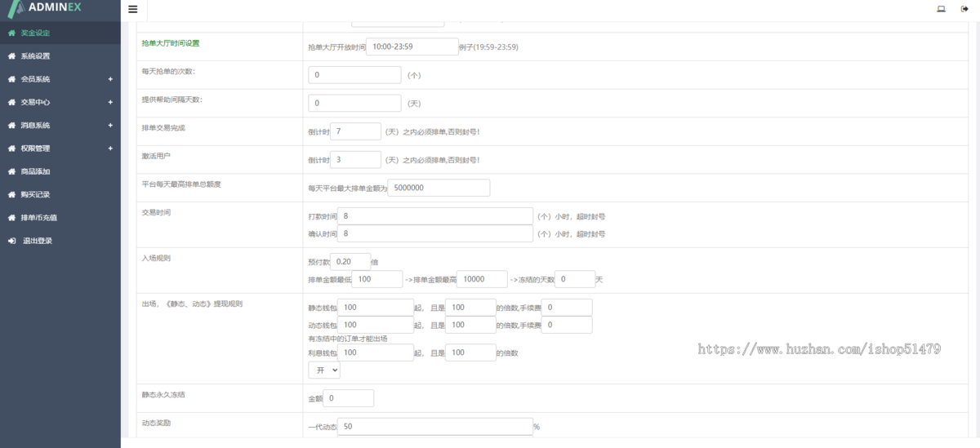
Task: Click the 排单交易完成 countdown field showing 7
Action: (x=355, y=131)
